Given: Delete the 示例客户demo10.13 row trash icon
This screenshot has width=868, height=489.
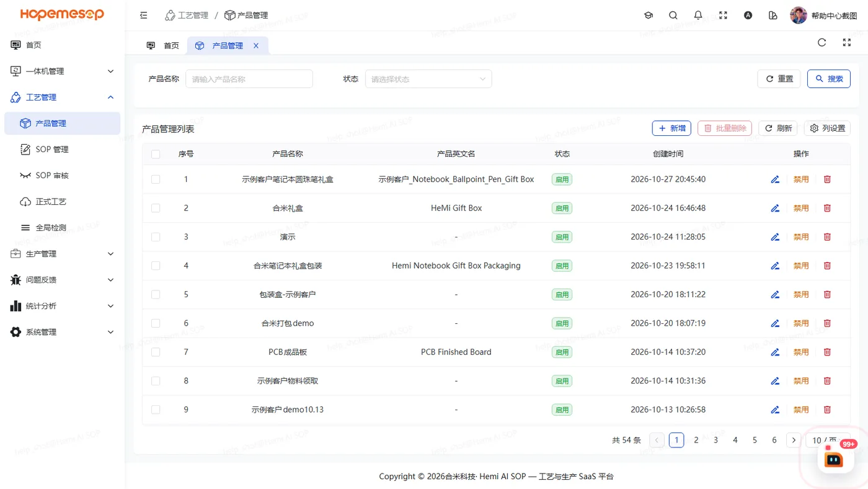Looking at the screenshot, I should pos(827,410).
